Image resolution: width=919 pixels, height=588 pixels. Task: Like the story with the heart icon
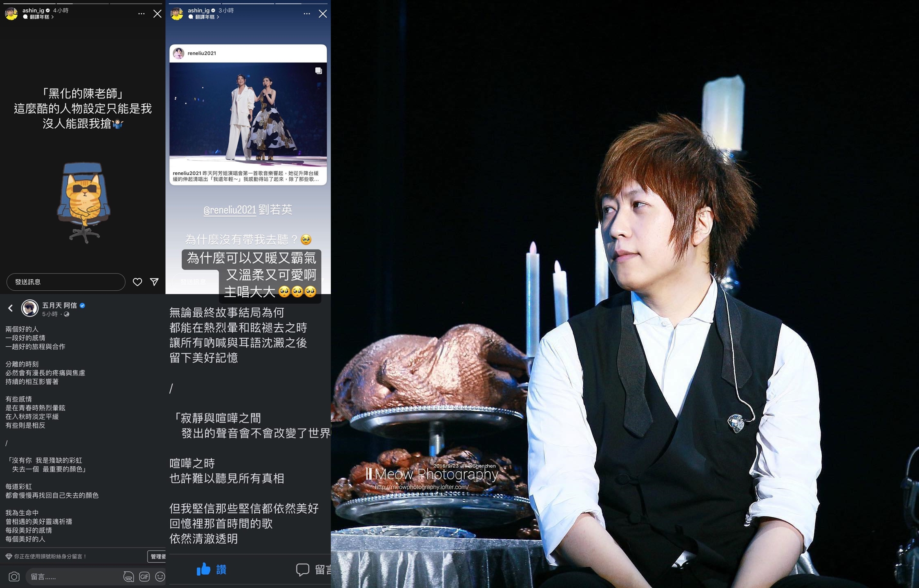(x=138, y=282)
